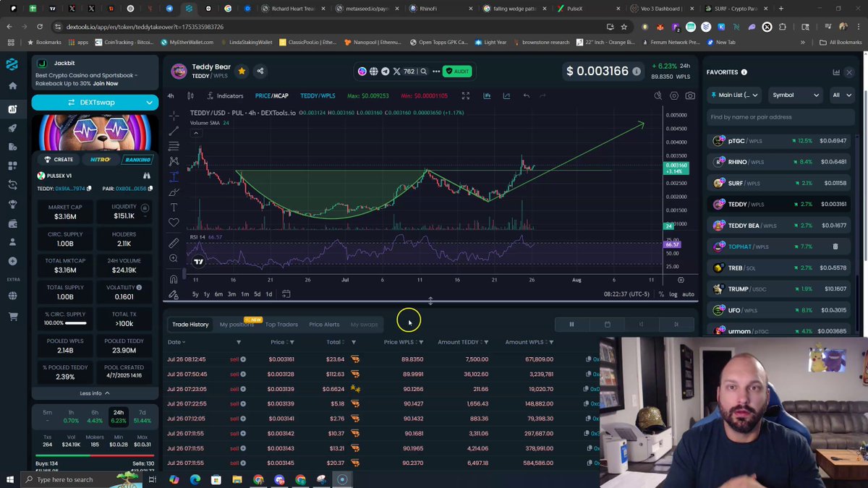
Task: Toggle the log scale on chart
Action: pyautogui.click(x=673, y=294)
